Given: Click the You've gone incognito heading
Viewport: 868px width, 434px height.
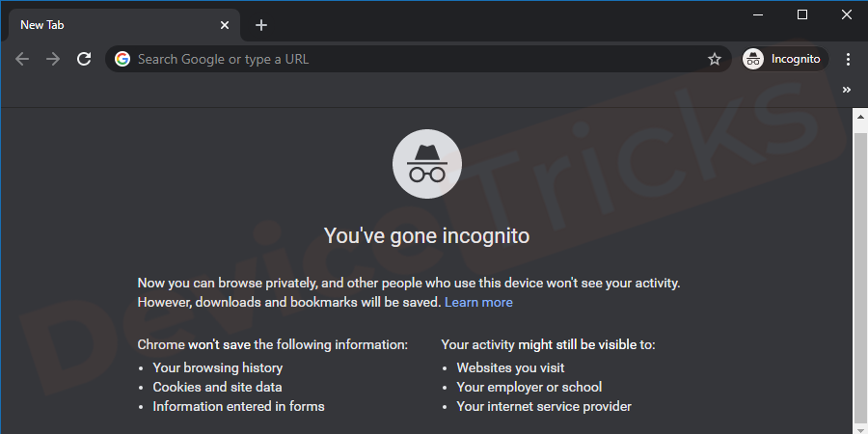Looking at the screenshot, I should click(x=427, y=236).
